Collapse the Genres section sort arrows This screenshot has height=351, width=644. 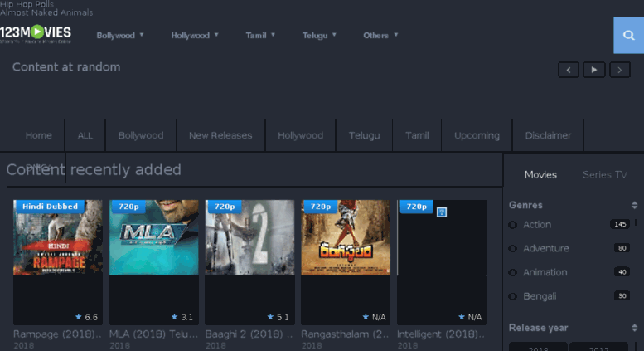click(634, 205)
